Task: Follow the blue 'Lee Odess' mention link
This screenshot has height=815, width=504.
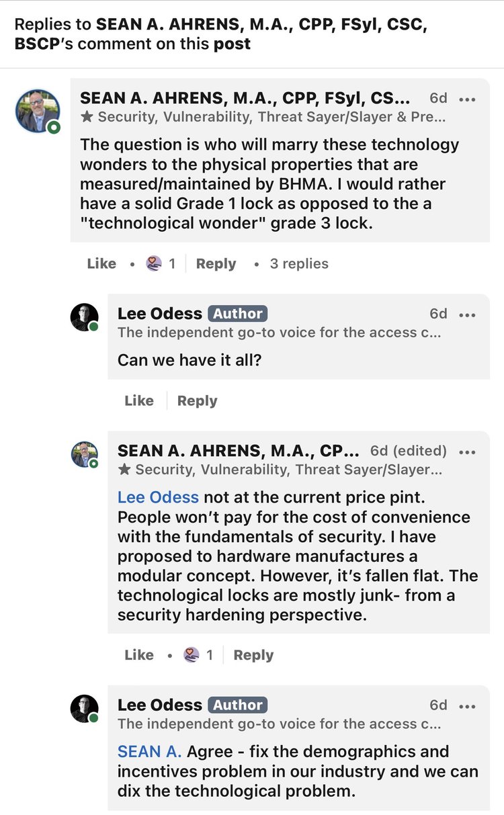Action: (x=158, y=497)
